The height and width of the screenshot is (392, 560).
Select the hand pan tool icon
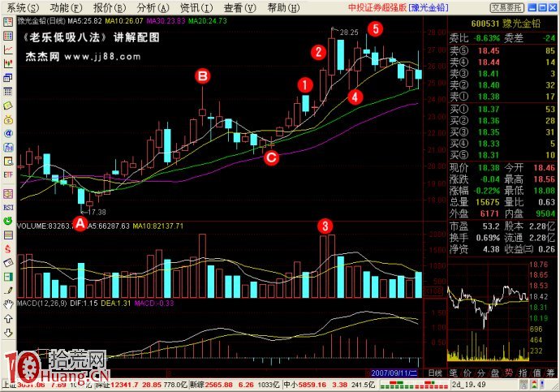[8, 304]
